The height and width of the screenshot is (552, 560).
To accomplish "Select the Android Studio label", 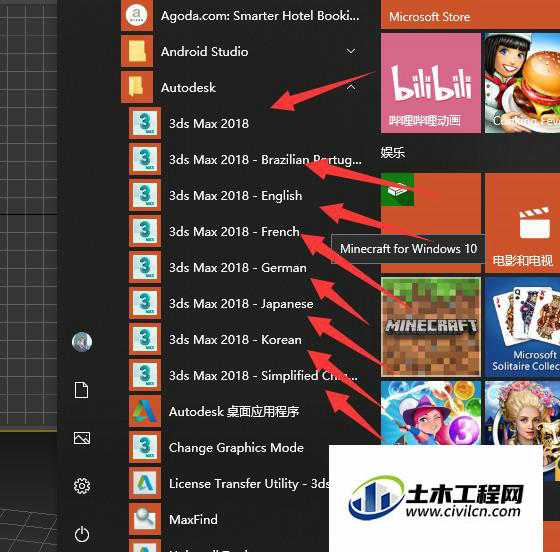I will tap(205, 51).
